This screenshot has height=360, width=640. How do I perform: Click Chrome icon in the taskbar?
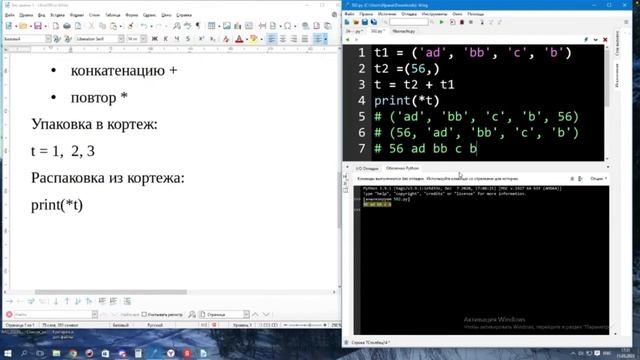(x=73, y=353)
